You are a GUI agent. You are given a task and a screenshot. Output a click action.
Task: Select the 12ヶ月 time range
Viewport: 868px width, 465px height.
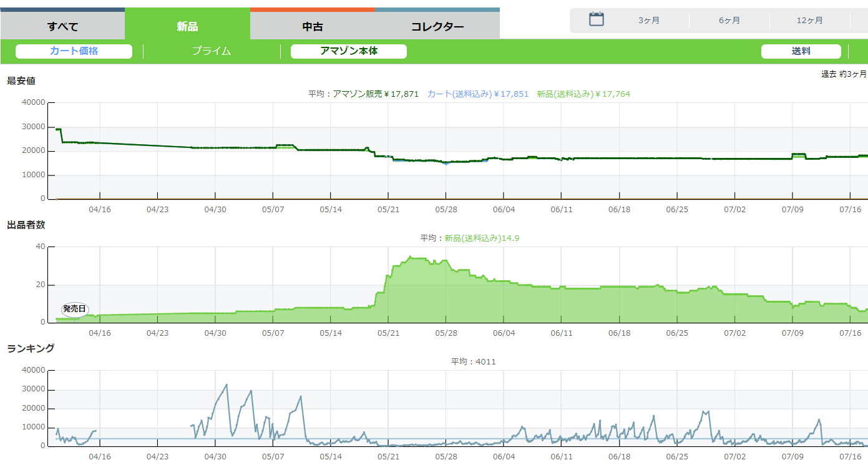[810, 21]
